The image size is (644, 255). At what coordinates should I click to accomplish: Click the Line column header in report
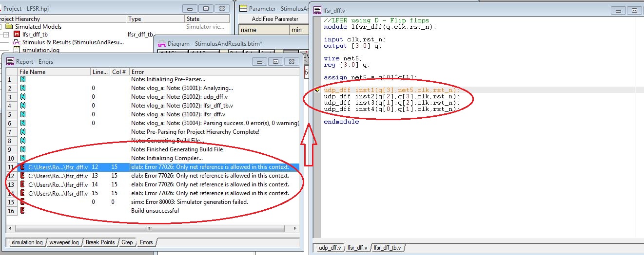point(100,72)
